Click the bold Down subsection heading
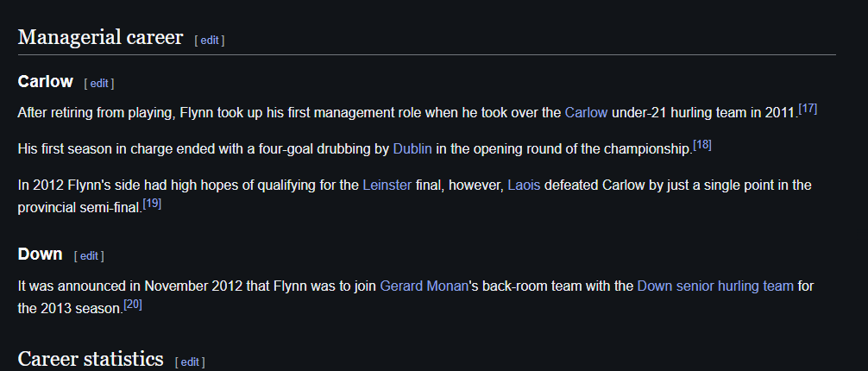 (x=40, y=254)
